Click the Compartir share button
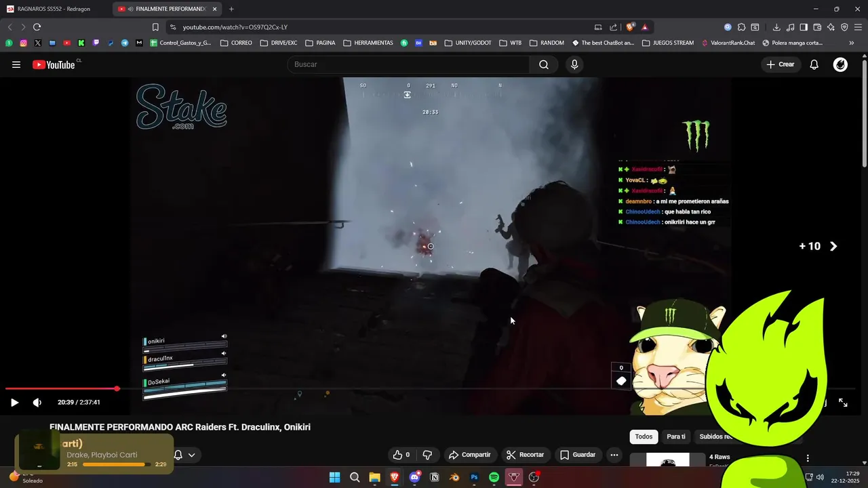 point(469,455)
